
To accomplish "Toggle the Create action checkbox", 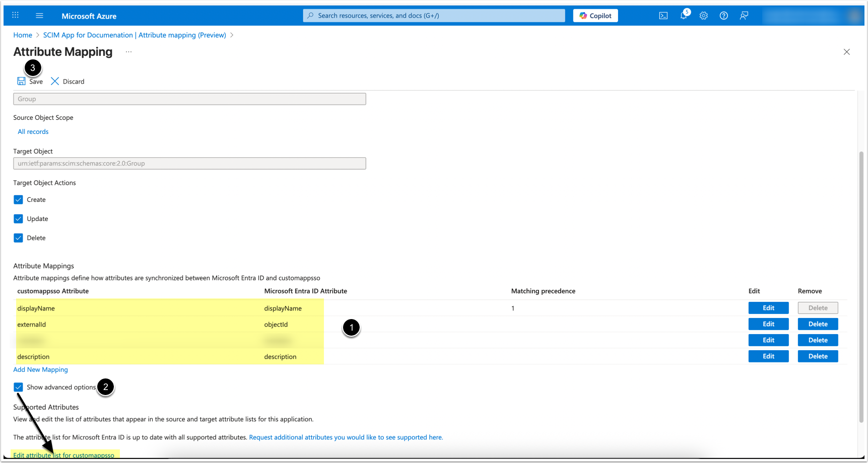I will (19, 200).
